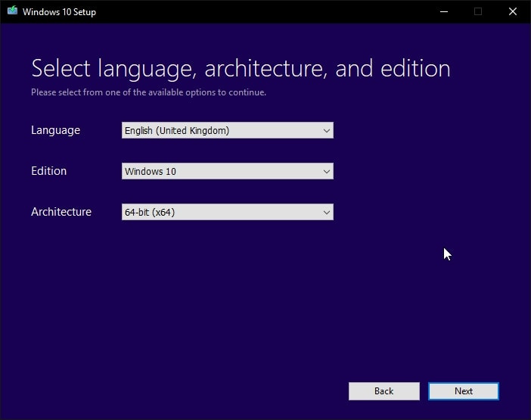Click the "Please select from one" instruction text
Viewport: 531px width, 420px height.
point(148,93)
